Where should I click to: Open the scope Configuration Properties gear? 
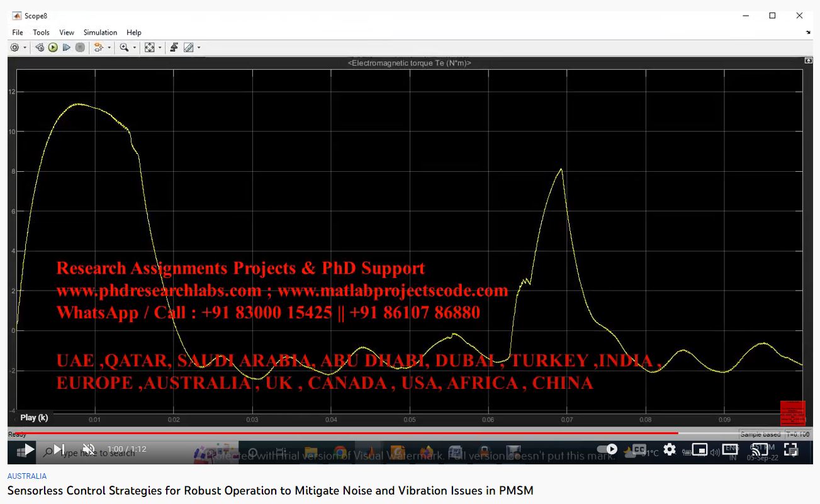coord(14,47)
